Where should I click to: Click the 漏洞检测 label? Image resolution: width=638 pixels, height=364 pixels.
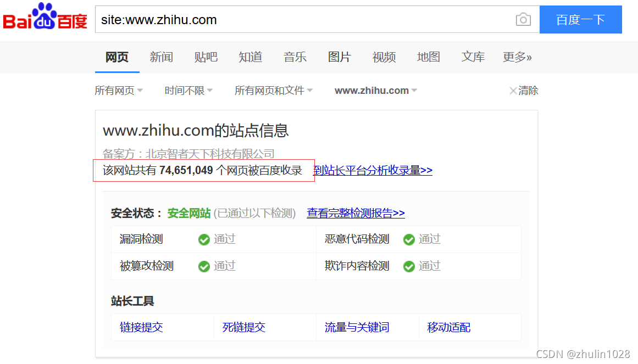coord(141,239)
